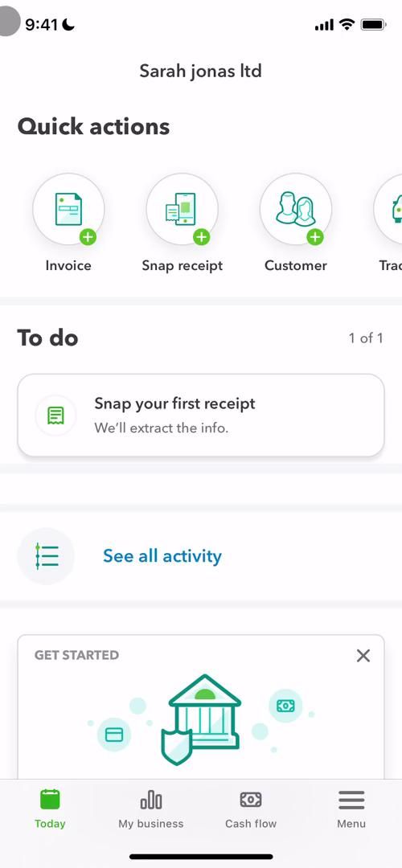The width and height of the screenshot is (402, 868).
Task: Click the green plus badge on Customer
Action: [315, 237]
